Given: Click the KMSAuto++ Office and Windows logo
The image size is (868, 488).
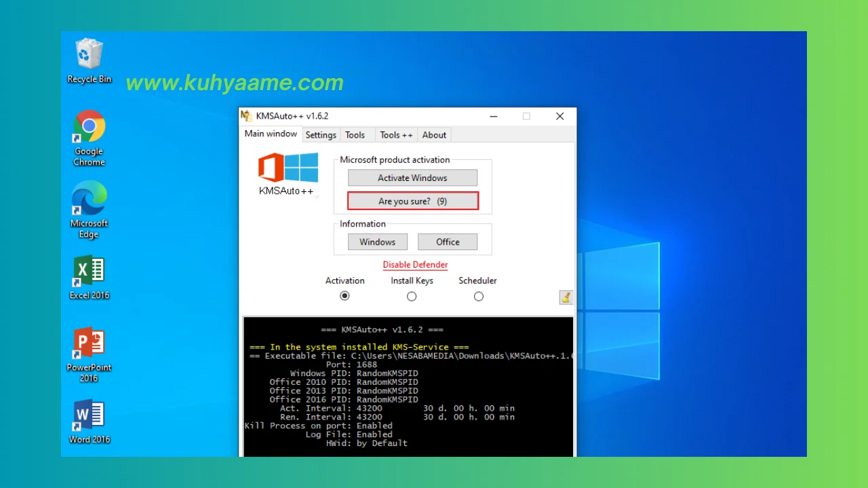Looking at the screenshot, I should [x=288, y=168].
